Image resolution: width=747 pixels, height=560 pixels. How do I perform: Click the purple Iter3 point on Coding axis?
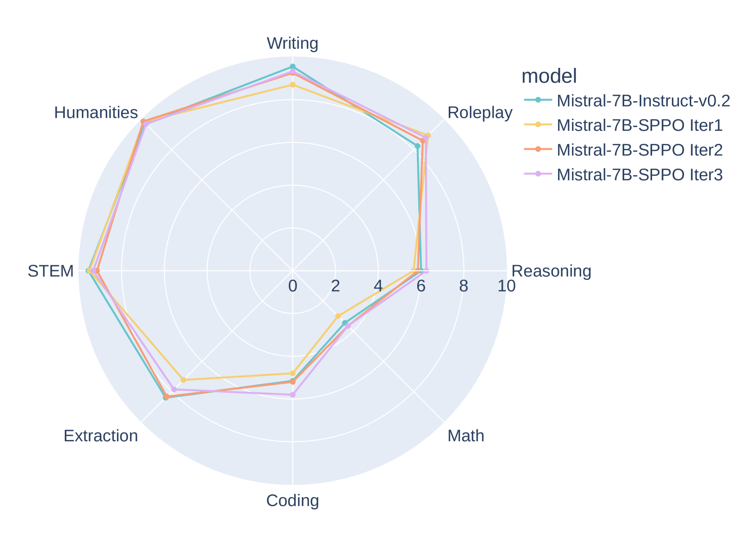pos(293,395)
